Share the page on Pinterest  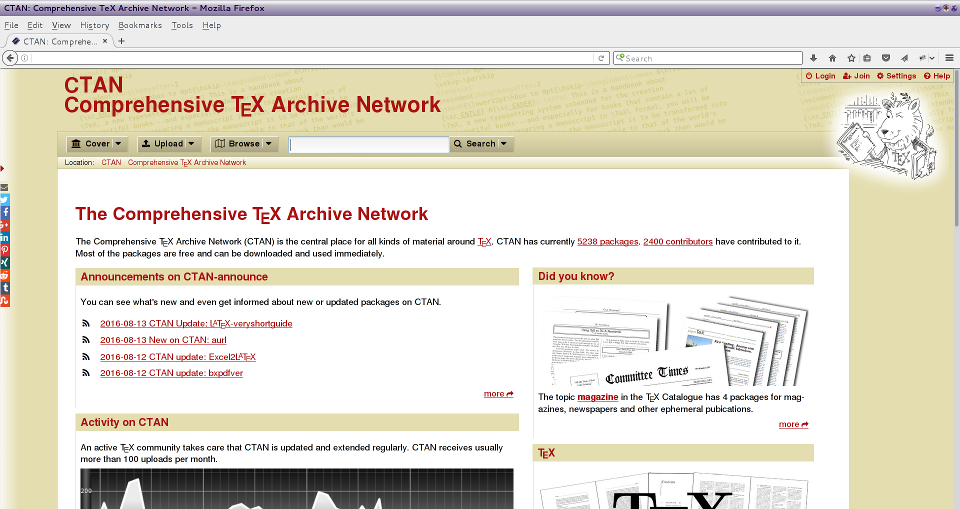click(x=4, y=250)
